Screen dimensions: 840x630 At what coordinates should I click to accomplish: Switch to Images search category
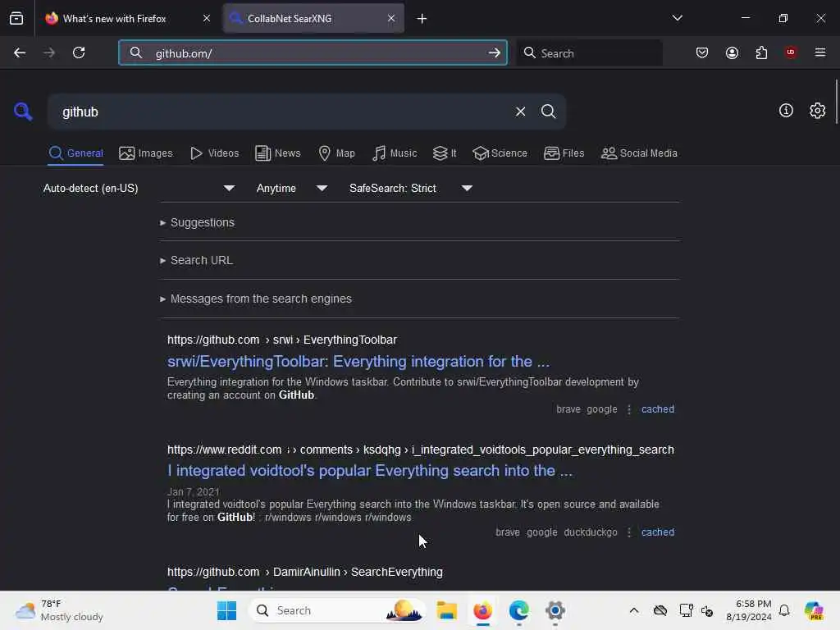click(146, 153)
